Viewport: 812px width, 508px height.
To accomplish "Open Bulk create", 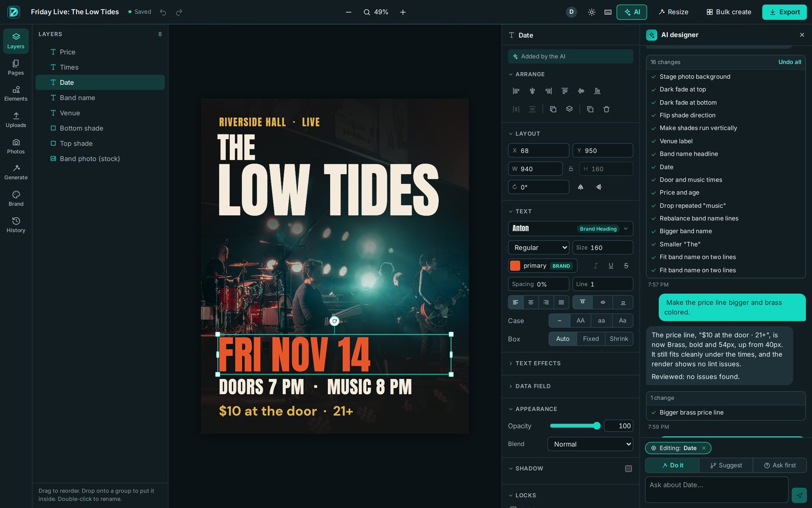I will click(729, 12).
